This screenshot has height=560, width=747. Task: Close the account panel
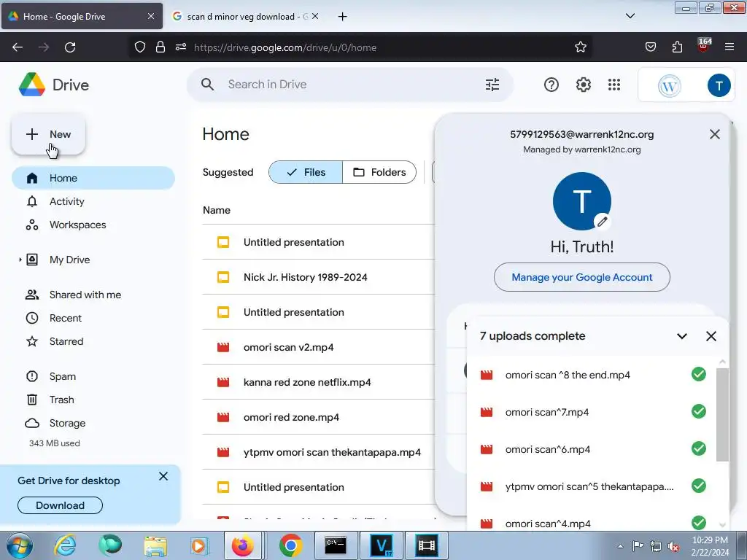[x=715, y=134]
